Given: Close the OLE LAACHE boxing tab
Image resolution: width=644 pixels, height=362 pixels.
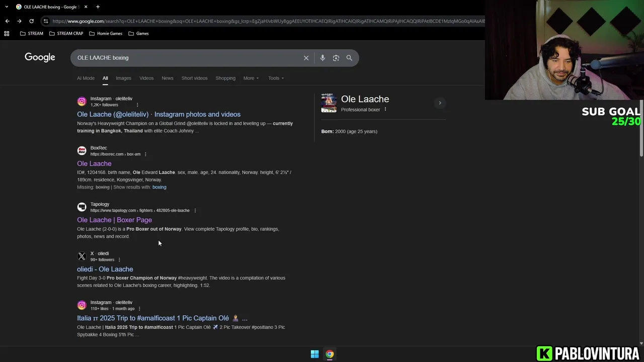Looking at the screenshot, I should 86,7.
